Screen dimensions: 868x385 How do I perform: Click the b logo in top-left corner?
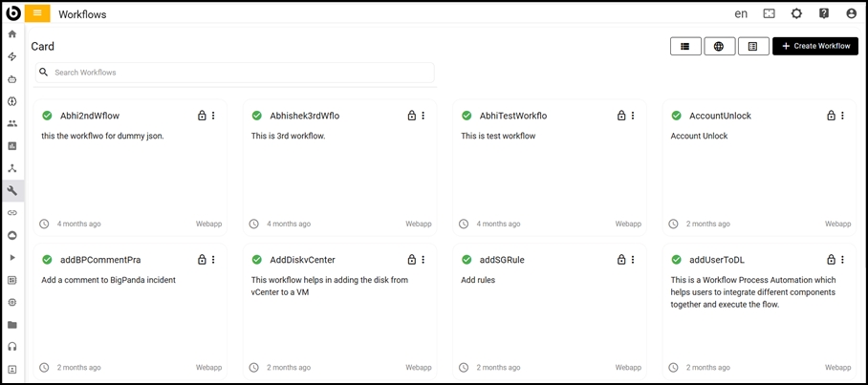pyautogui.click(x=12, y=12)
